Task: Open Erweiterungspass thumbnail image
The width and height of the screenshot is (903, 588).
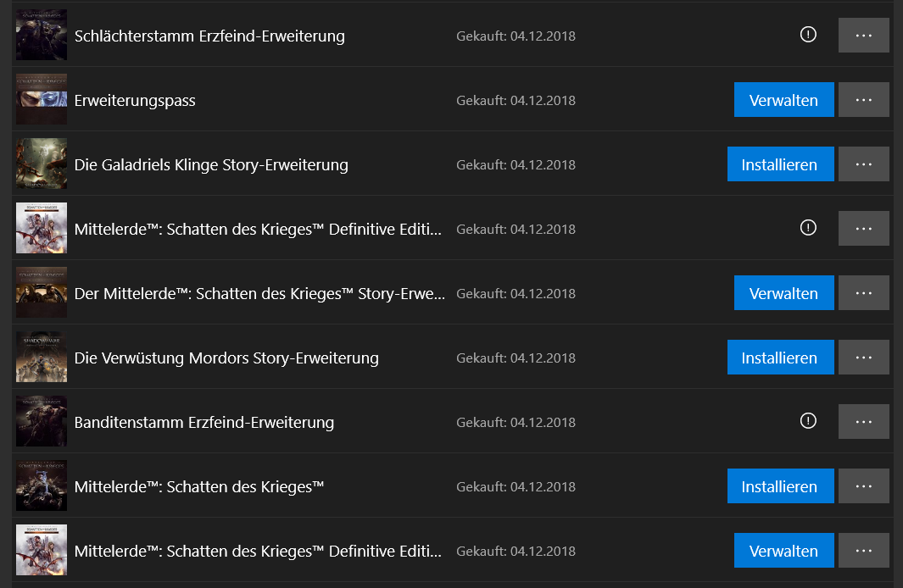Action: (x=41, y=100)
